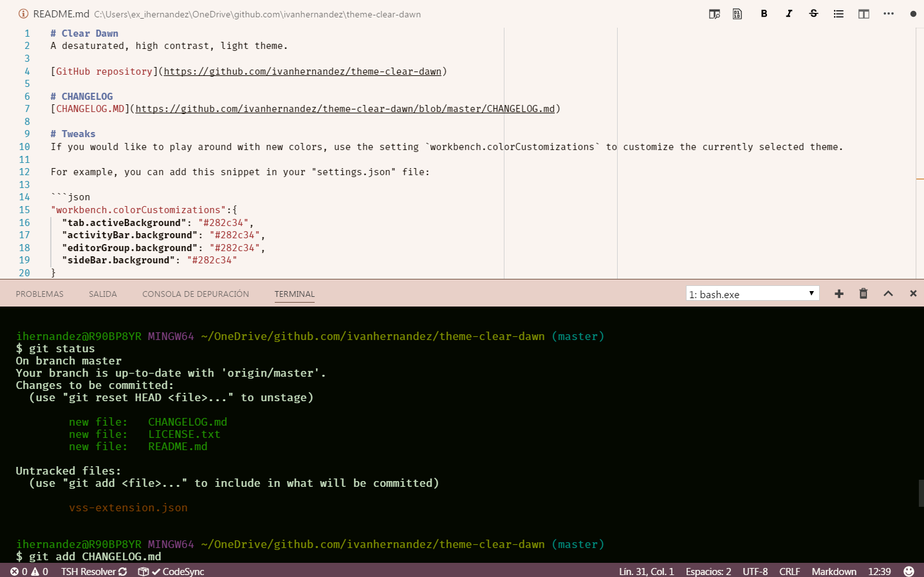This screenshot has width=924, height=577.
Task: Maximize the panel with up chevron
Action: pos(888,294)
